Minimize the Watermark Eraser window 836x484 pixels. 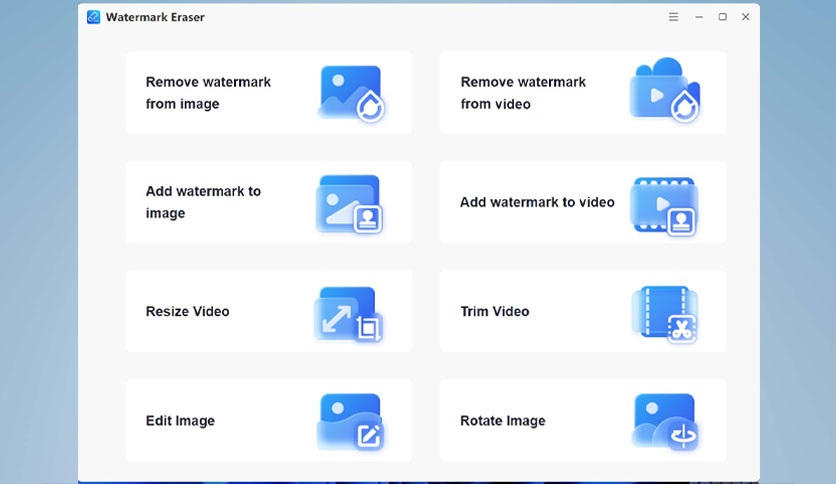[698, 17]
